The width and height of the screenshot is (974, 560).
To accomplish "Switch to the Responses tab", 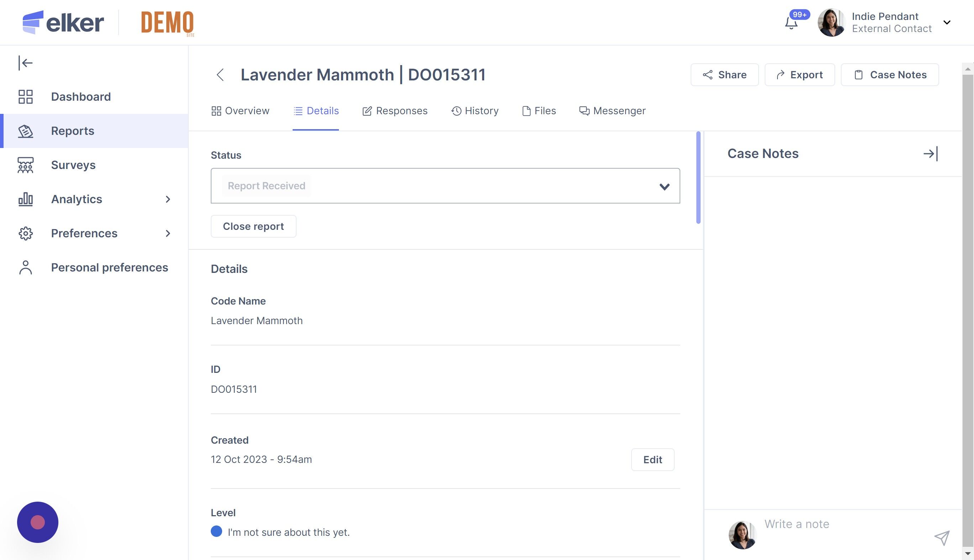I will click(395, 111).
